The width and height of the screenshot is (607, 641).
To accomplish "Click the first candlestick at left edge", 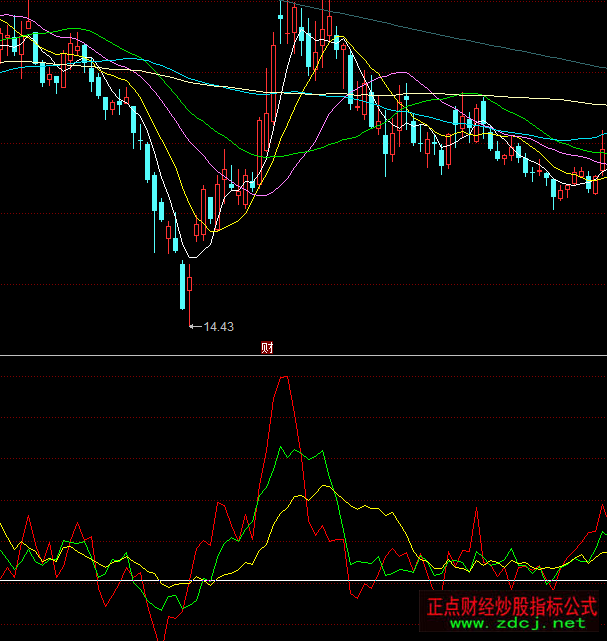I will (3, 43).
